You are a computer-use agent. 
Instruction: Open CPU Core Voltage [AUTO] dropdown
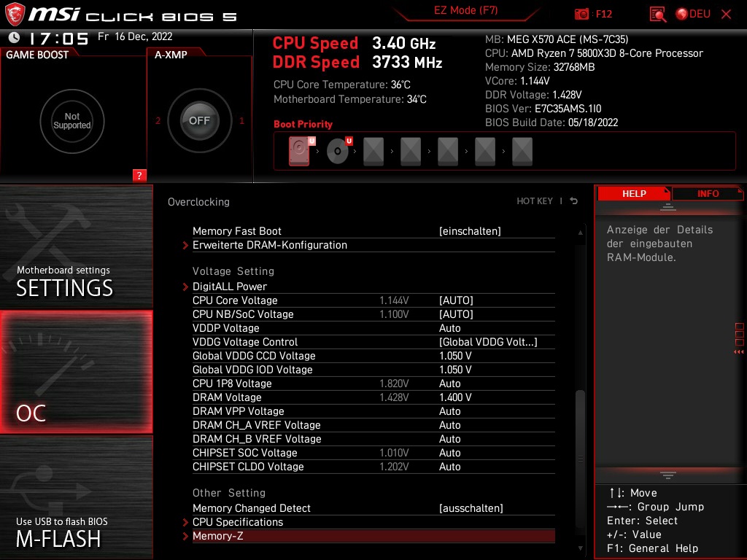pyautogui.click(x=456, y=300)
